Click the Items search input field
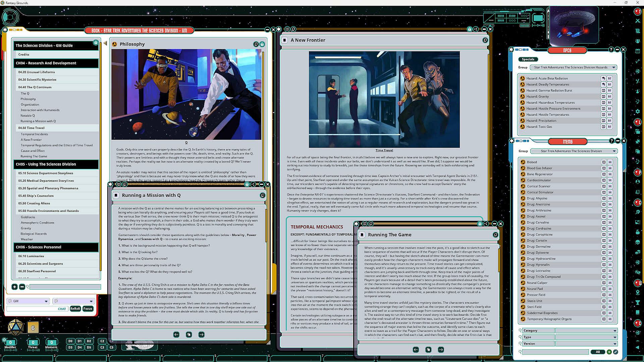Screen dimensions: 644x362 (555, 352)
